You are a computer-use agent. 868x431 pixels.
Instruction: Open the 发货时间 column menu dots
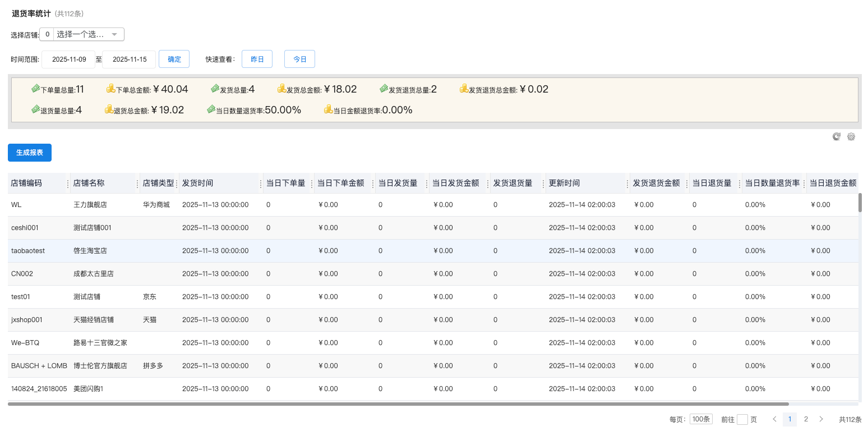pos(261,184)
